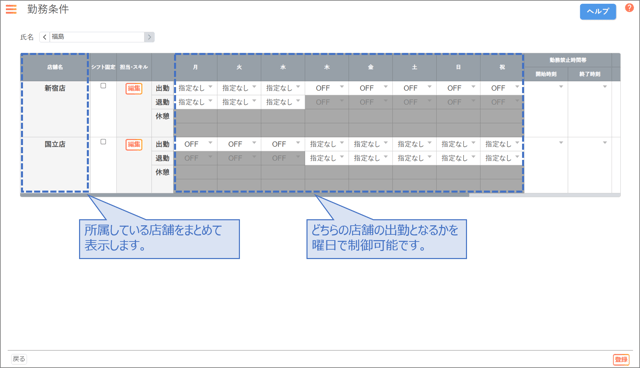
Task: Tick シフト固定 checkbox for 国立店
Action: click(x=103, y=142)
